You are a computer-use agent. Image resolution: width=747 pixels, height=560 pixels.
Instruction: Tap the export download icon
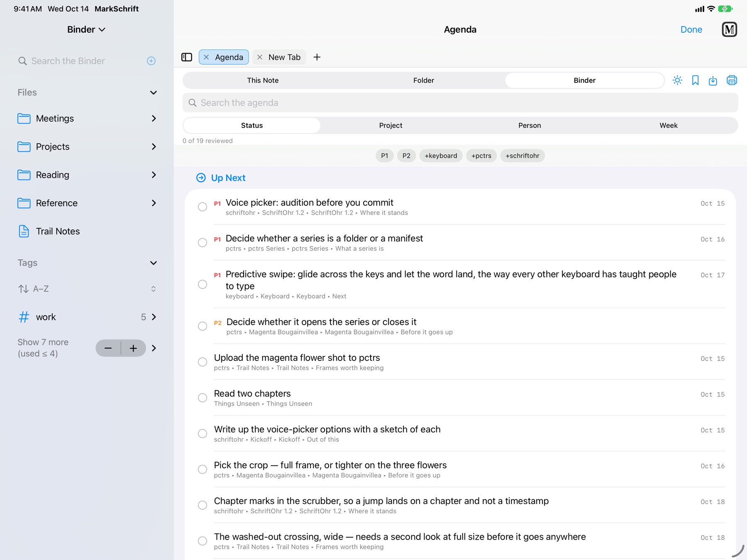[713, 80]
